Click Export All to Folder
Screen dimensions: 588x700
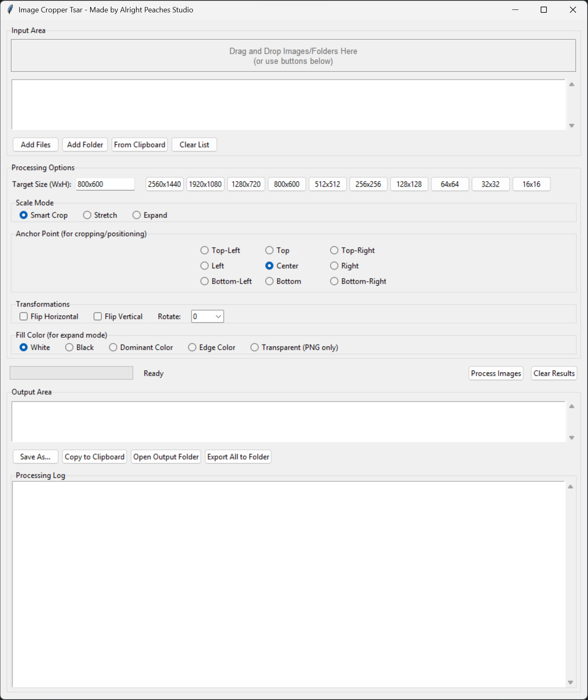click(238, 457)
